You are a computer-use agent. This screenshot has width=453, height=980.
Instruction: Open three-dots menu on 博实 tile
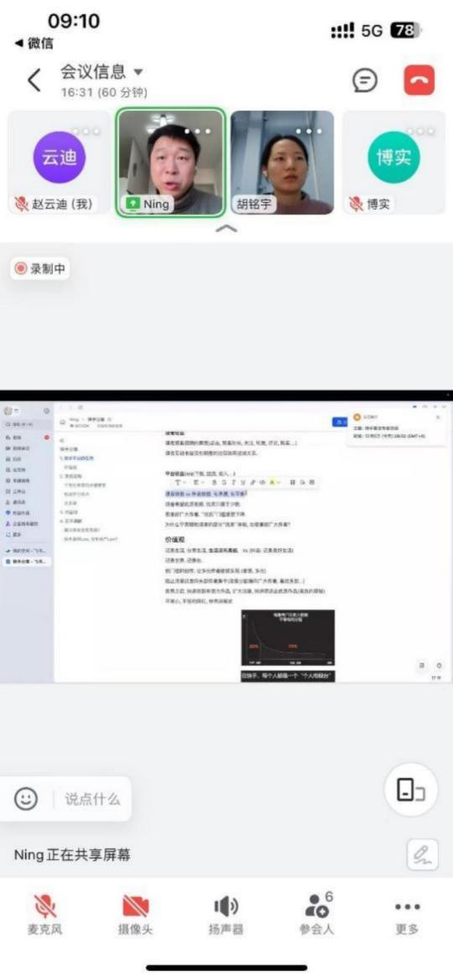coord(419,132)
